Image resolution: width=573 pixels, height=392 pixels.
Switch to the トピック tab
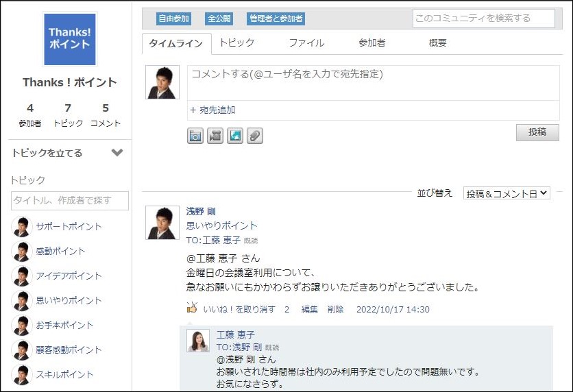[x=236, y=42]
